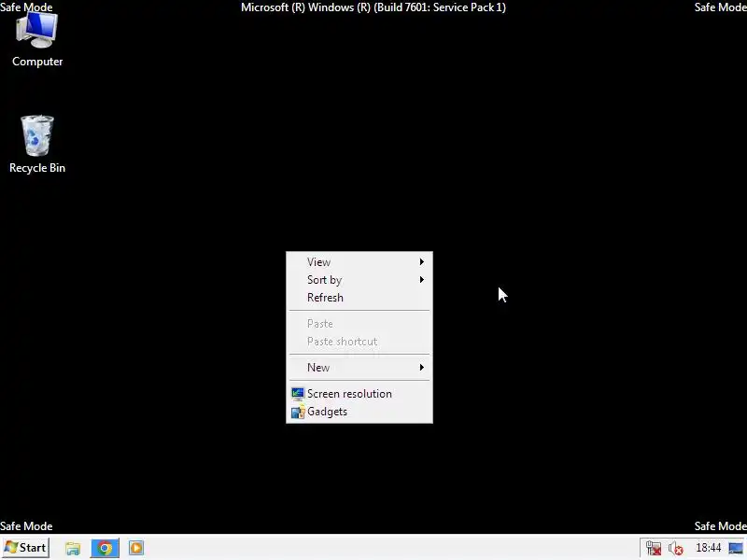Viewport: 747px width, 560px height.
Task: Open Screen resolution from context menu
Action: pos(359,394)
